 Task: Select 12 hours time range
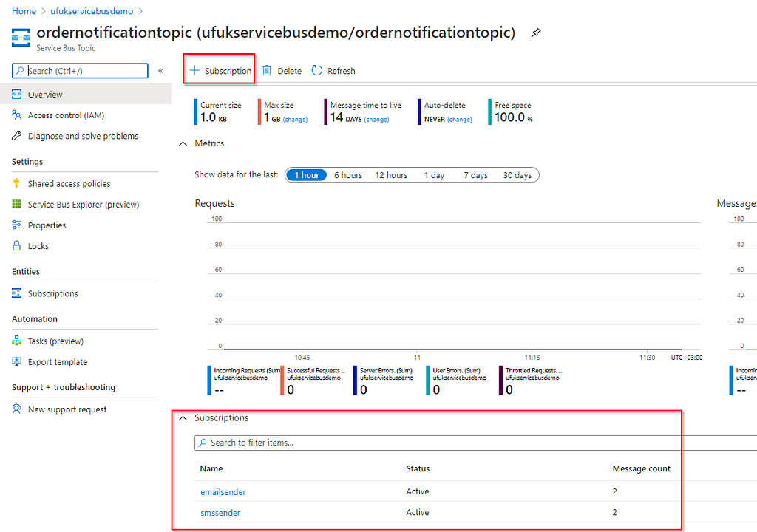(392, 175)
